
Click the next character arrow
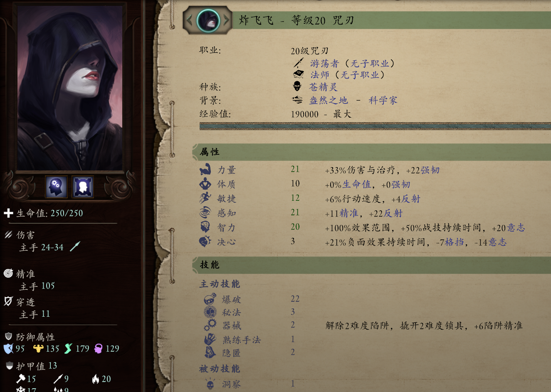click(227, 20)
